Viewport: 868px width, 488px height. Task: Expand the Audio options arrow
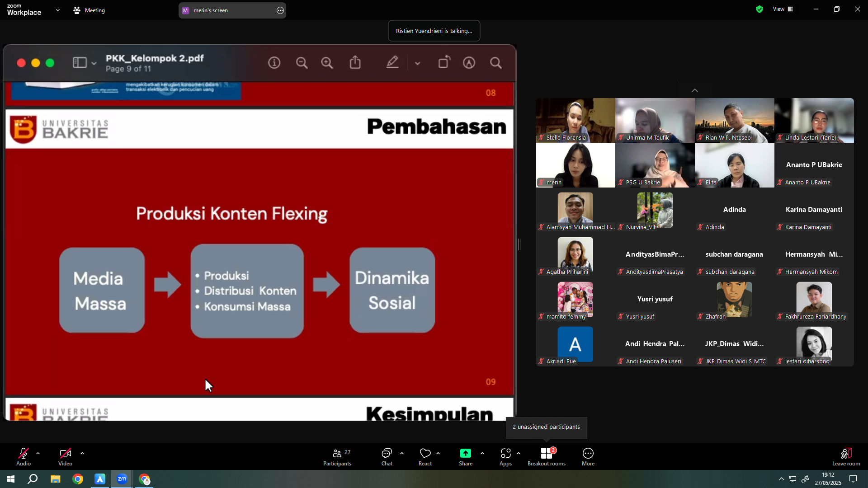[38, 453]
